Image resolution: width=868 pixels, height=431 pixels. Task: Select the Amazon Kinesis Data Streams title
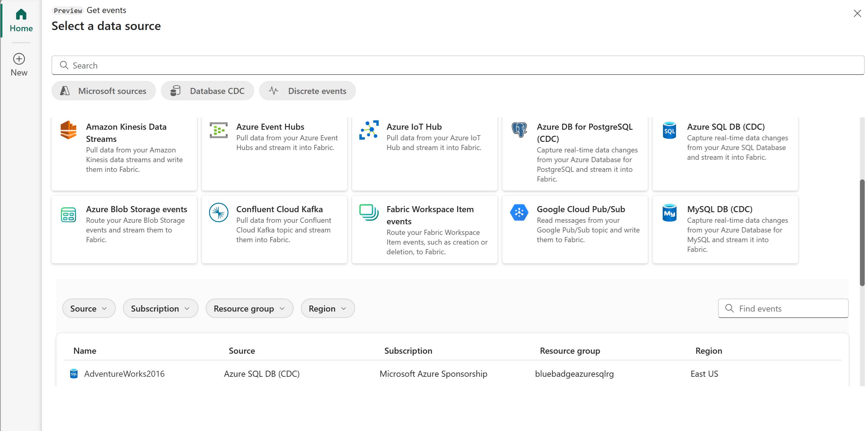click(x=126, y=133)
